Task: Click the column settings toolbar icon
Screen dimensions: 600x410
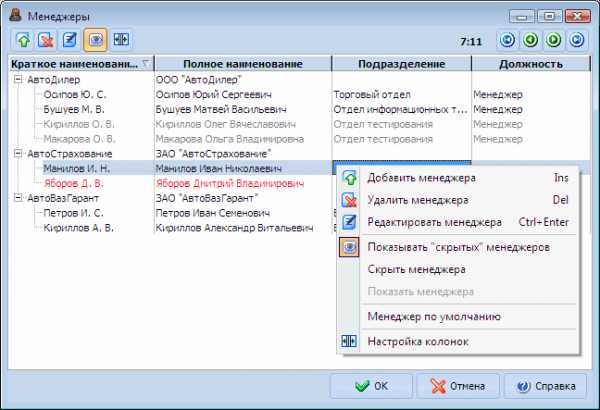Action: click(x=122, y=40)
